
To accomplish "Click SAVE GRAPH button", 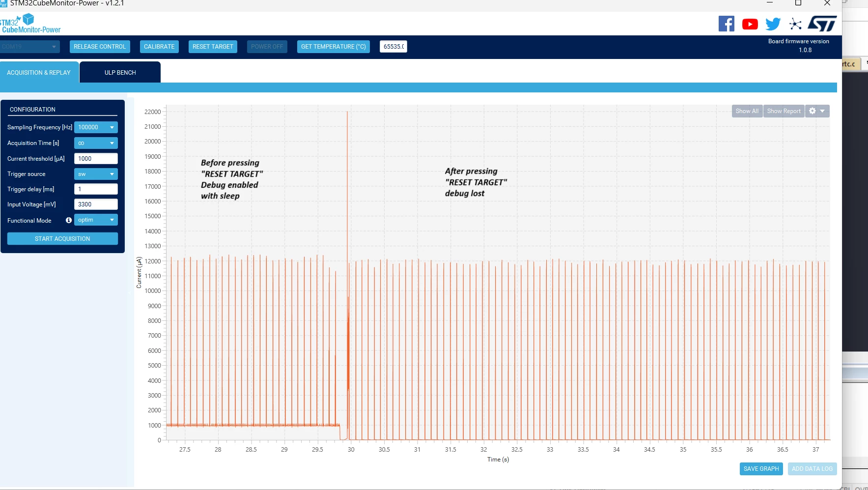I will pyautogui.click(x=761, y=469).
